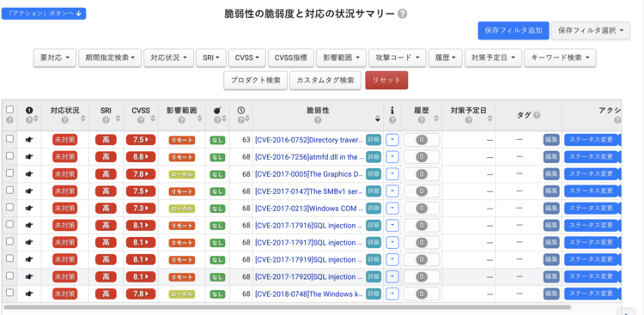
Task: Click history count in CVE-2017-17920 row
Action: (x=422, y=277)
